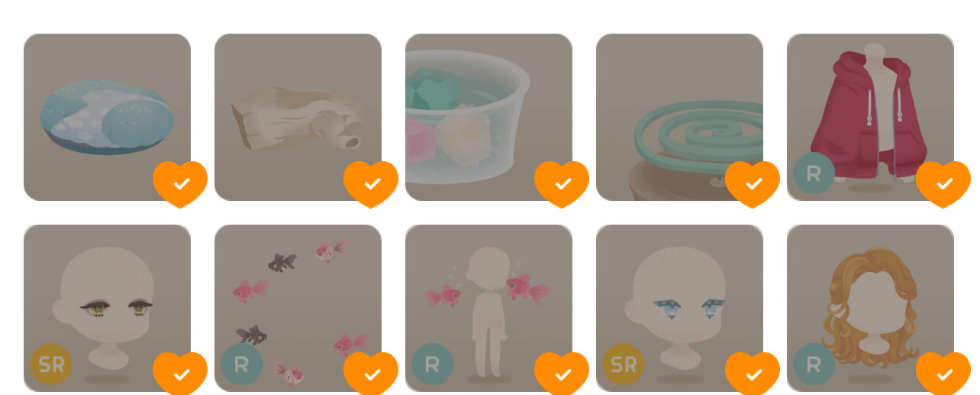Toggle heart checkmark on cloud cushion
This screenshot has height=395, width=980.
[x=180, y=184]
